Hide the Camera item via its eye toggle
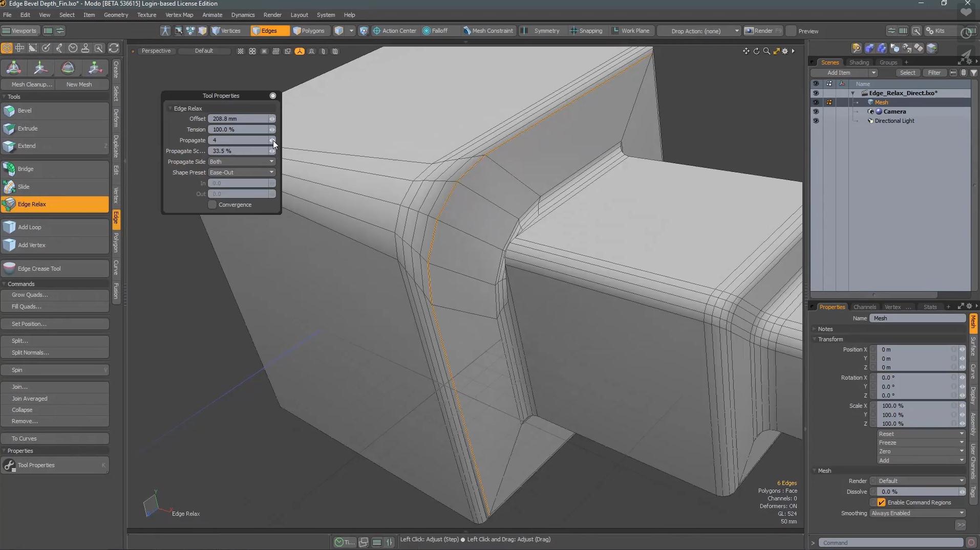The height and width of the screenshot is (550, 980). pyautogui.click(x=816, y=112)
